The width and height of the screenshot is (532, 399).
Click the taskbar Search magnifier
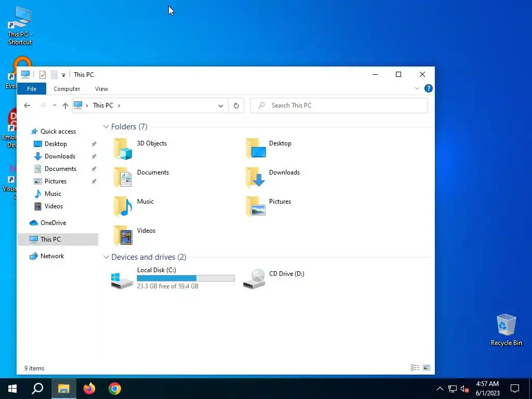(x=37, y=389)
